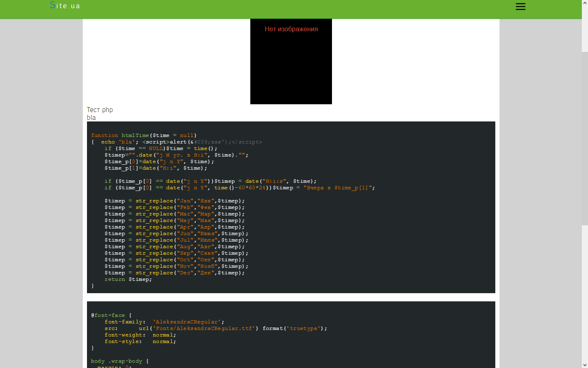Click the str_replace line containing "Jul"
Screen dimensions: 588x368
176,240
